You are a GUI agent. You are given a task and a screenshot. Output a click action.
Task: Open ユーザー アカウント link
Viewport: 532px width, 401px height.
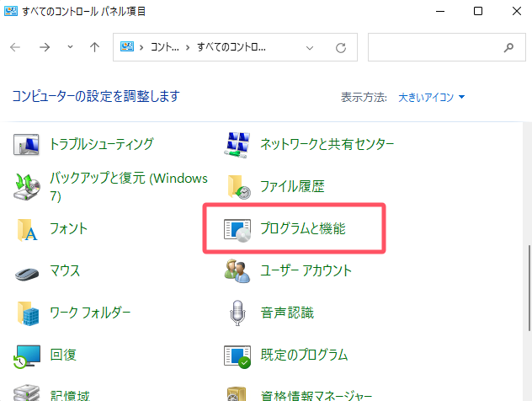pos(306,270)
